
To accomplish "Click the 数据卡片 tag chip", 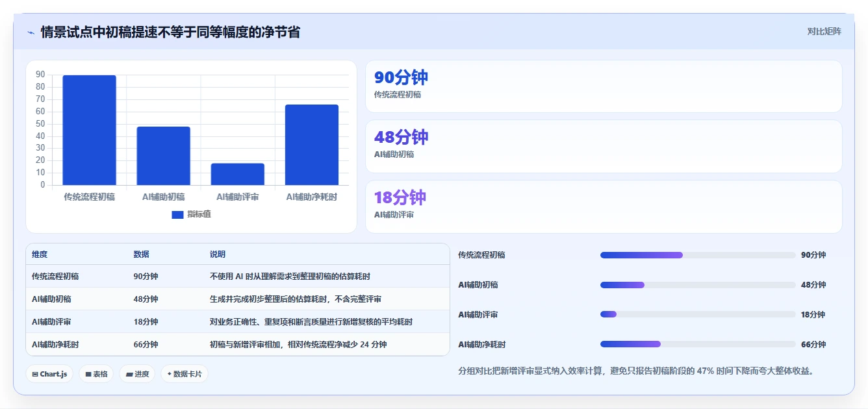I will pos(185,374).
